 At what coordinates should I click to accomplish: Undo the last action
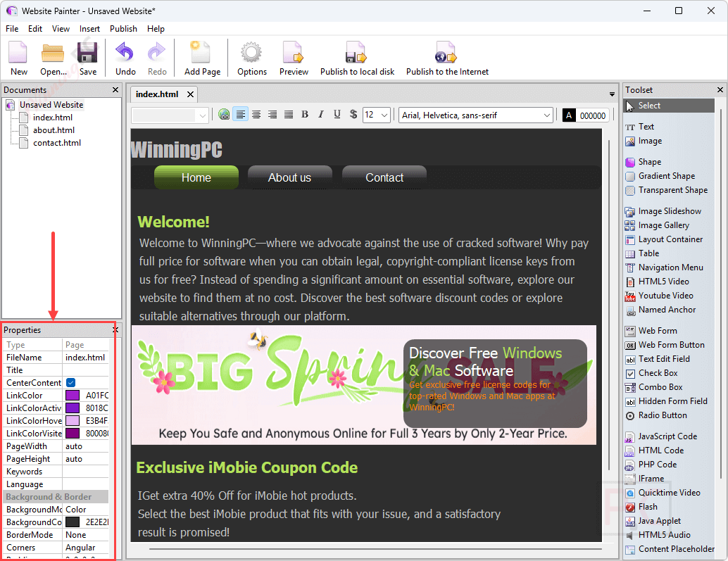[125, 58]
